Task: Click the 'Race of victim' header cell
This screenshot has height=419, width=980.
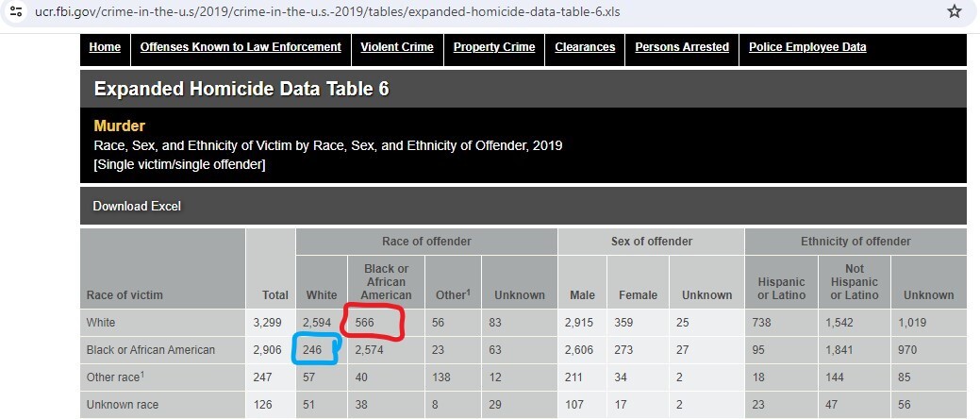Action: [x=125, y=295]
